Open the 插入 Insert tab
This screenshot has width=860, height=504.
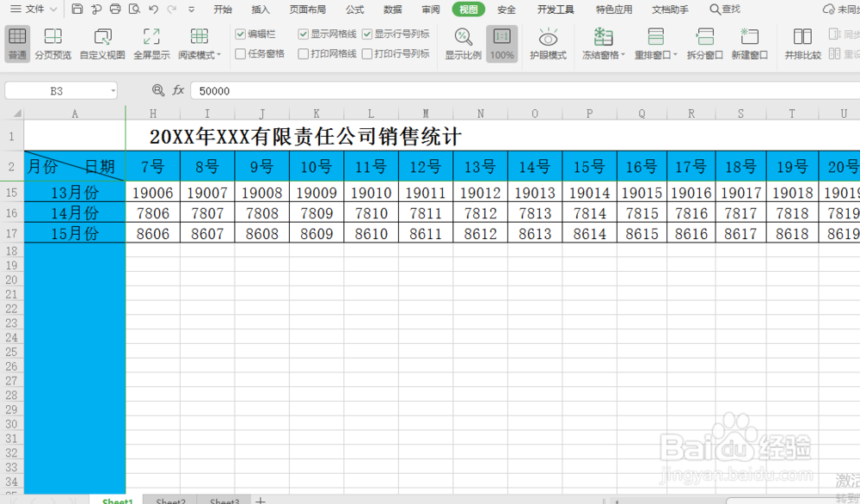click(261, 9)
